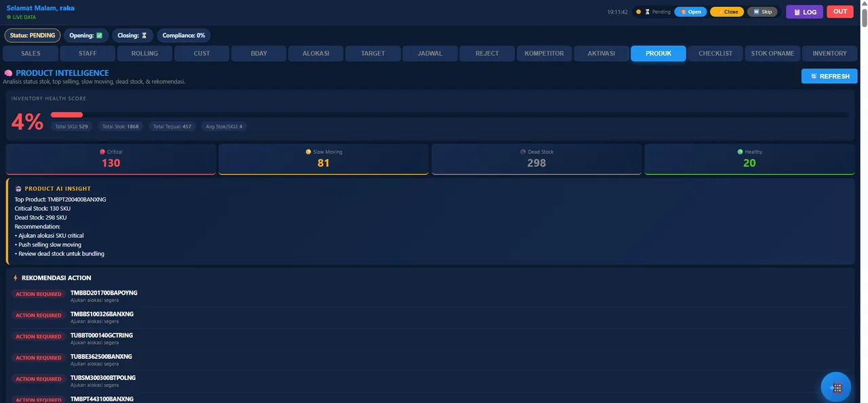Click Action Required badge for TUBBE362500BANXNG
The image size is (868, 403).
pos(39,358)
